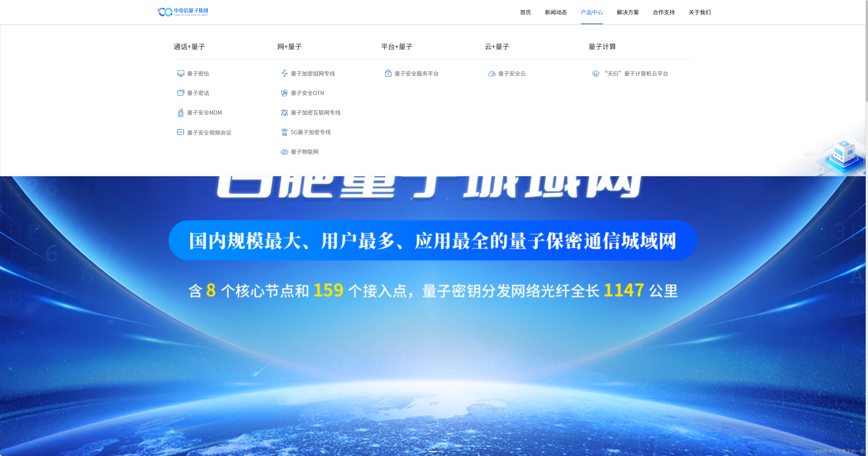
Task: Click the cloud lock icon beside 量子安全云
Action: (492, 74)
